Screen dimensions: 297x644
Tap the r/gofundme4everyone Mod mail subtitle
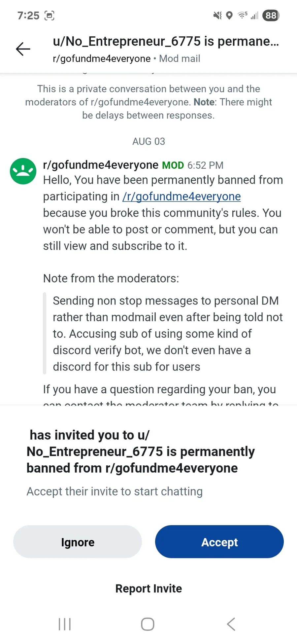[x=126, y=58]
